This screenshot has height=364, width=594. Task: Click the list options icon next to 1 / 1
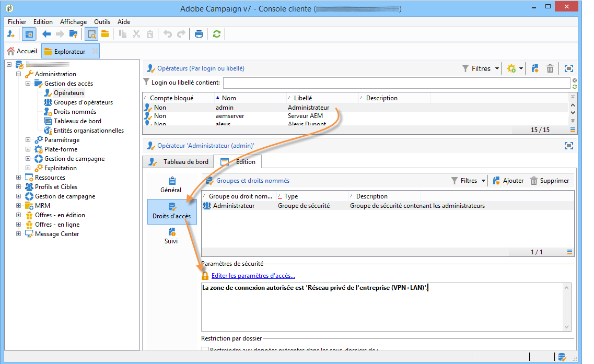569,252
